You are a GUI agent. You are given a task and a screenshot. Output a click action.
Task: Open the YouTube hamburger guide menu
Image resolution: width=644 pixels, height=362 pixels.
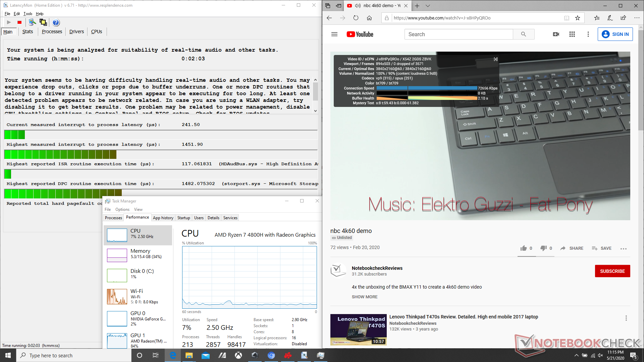[334, 34]
